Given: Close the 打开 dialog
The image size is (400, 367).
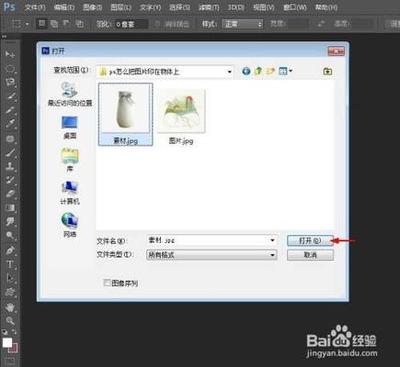Looking at the screenshot, I should tap(336, 51).
